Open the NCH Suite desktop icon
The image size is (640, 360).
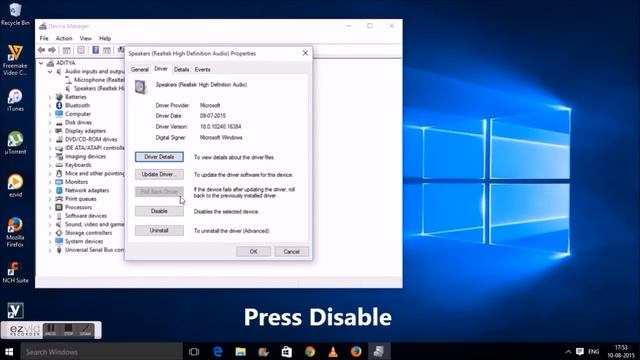15,272
